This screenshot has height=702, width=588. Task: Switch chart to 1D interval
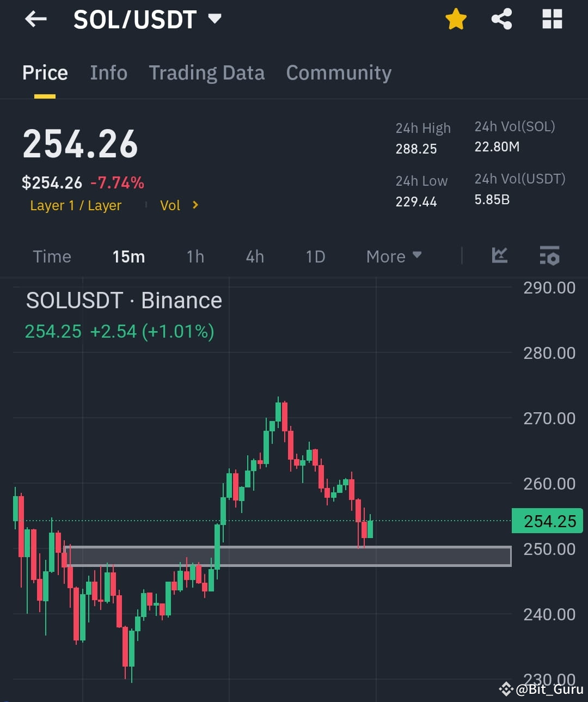tap(315, 256)
